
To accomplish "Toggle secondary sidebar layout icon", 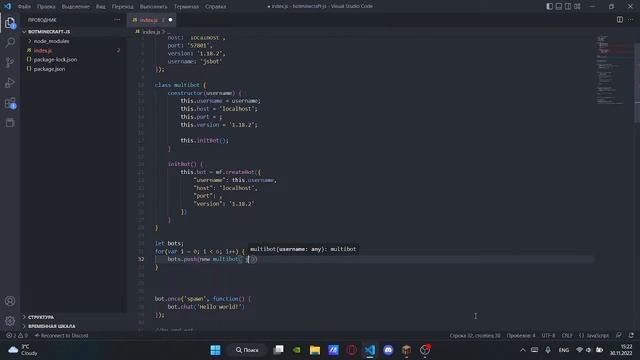I will click(568, 6).
